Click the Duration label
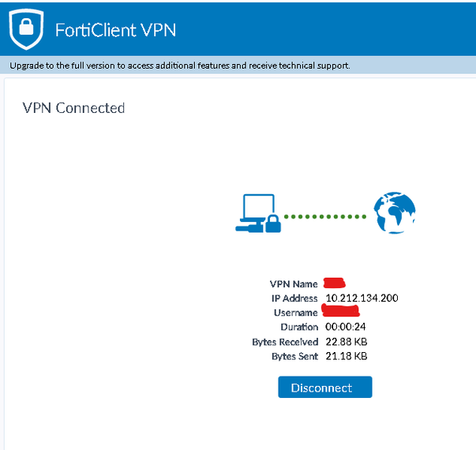The width and height of the screenshot is (476, 450). point(299,327)
